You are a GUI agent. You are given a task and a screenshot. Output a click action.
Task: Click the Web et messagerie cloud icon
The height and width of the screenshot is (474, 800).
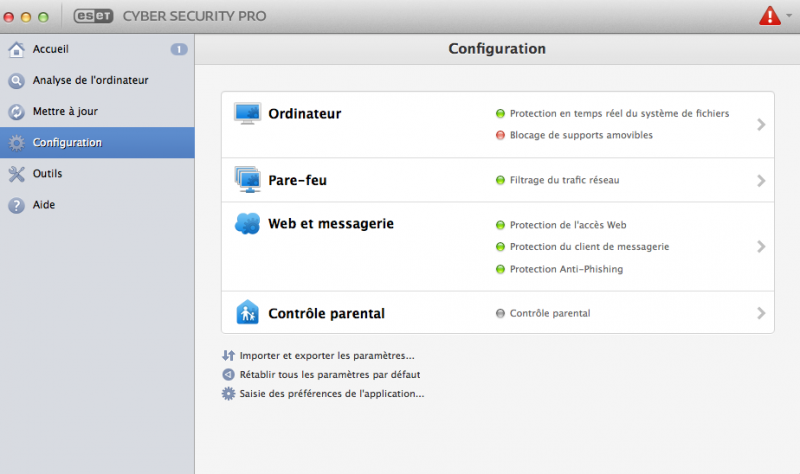click(x=247, y=223)
